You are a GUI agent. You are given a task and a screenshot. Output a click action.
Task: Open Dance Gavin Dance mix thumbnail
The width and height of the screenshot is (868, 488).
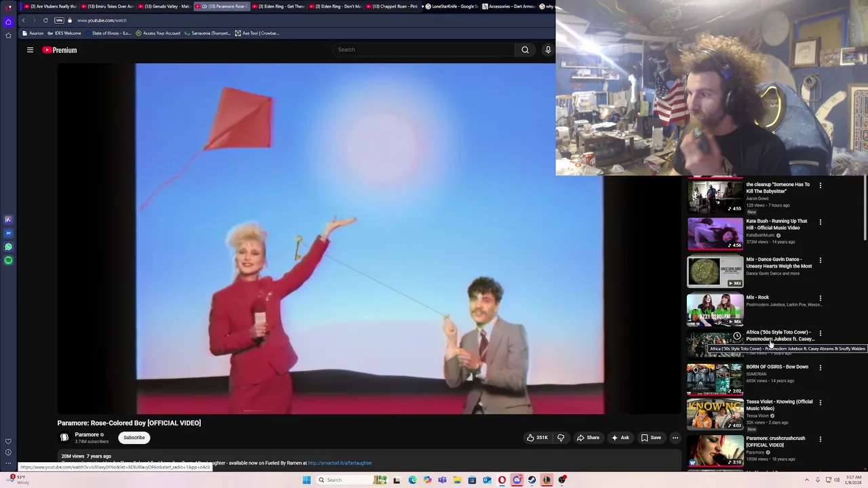tap(715, 271)
